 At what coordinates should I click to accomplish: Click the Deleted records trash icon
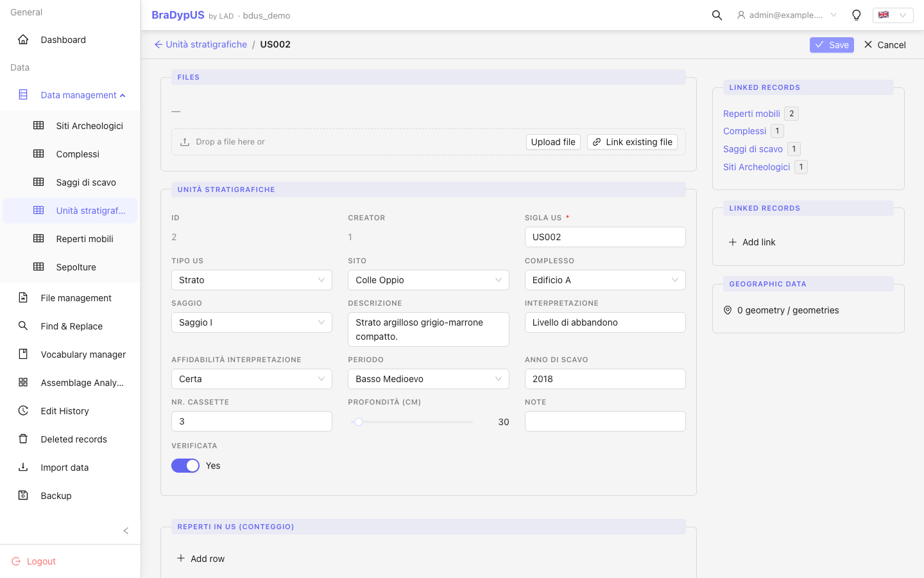pyautogui.click(x=23, y=439)
